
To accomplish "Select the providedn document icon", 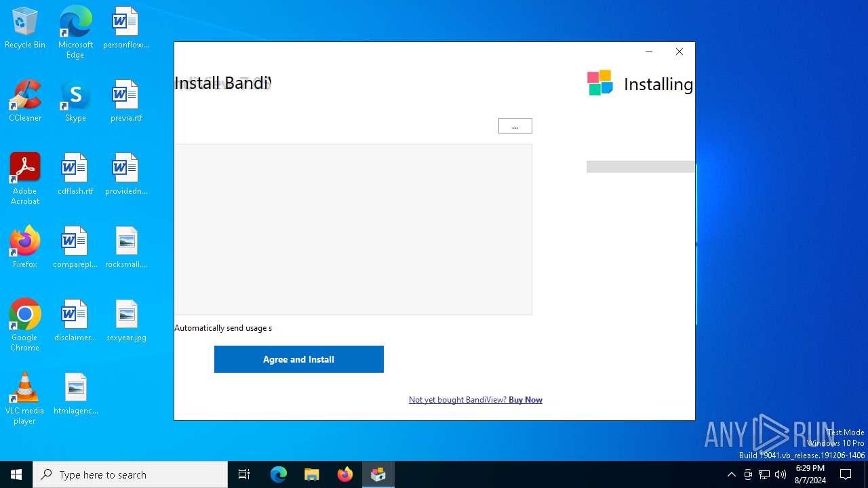I will point(126,175).
